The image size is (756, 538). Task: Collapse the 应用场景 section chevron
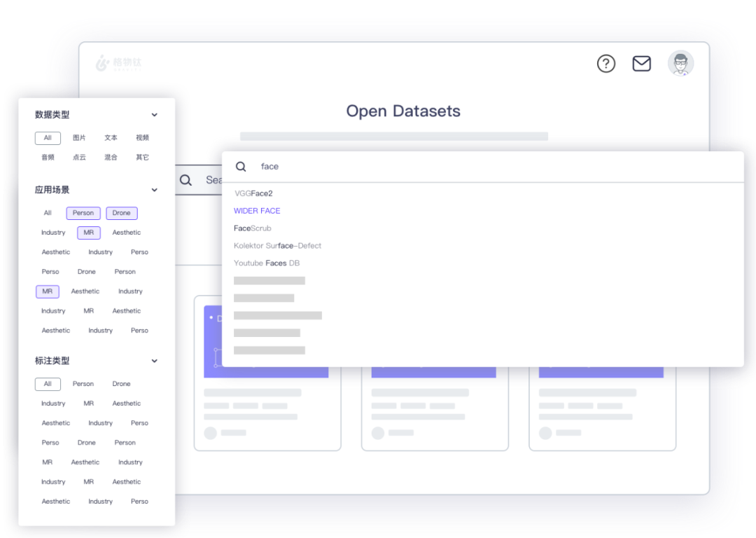(155, 190)
